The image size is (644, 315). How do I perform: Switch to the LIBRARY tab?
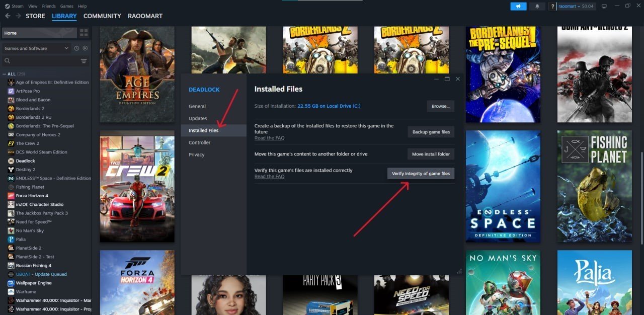tap(64, 16)
